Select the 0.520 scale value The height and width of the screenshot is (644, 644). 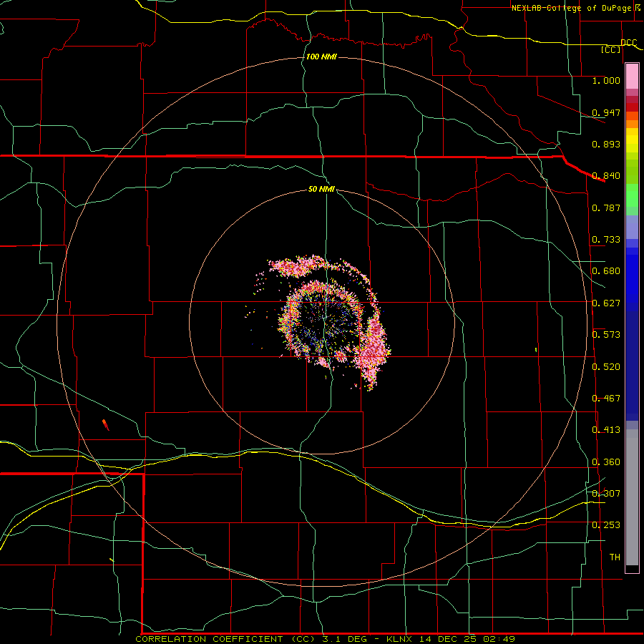coord(606,367)
